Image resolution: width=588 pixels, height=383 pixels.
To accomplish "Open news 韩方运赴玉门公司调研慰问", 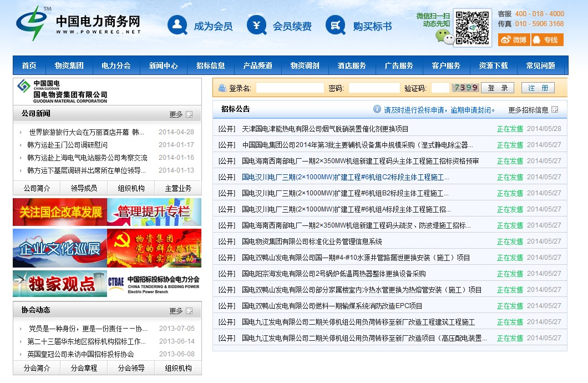I will coord(68,145).
